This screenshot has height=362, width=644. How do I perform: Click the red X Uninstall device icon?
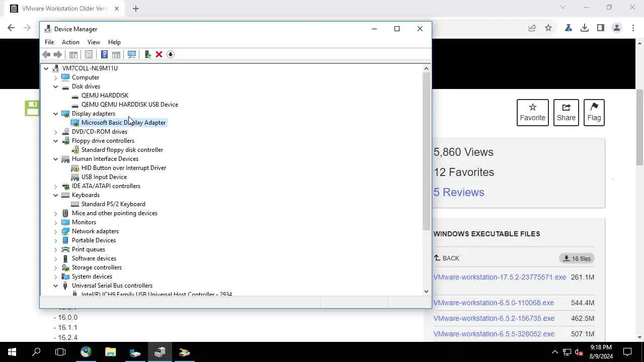[x=159, y=54]
